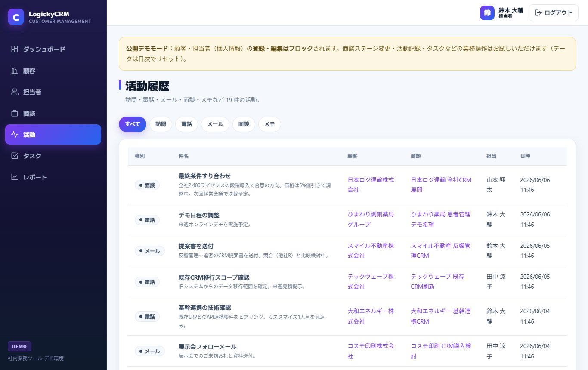Filter activities by 電話 tab
Screen dimensions: 588x370
[x=186, y=124]
